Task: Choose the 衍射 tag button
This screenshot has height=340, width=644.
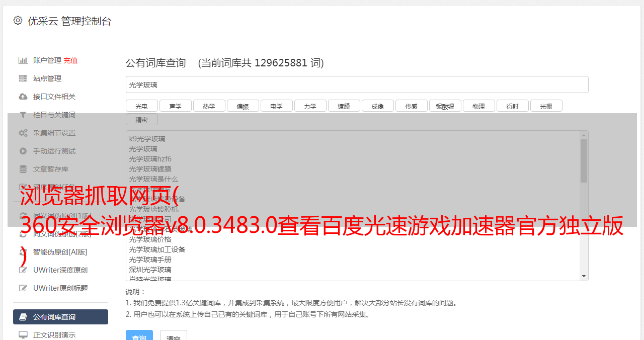Action: point(513,106)
